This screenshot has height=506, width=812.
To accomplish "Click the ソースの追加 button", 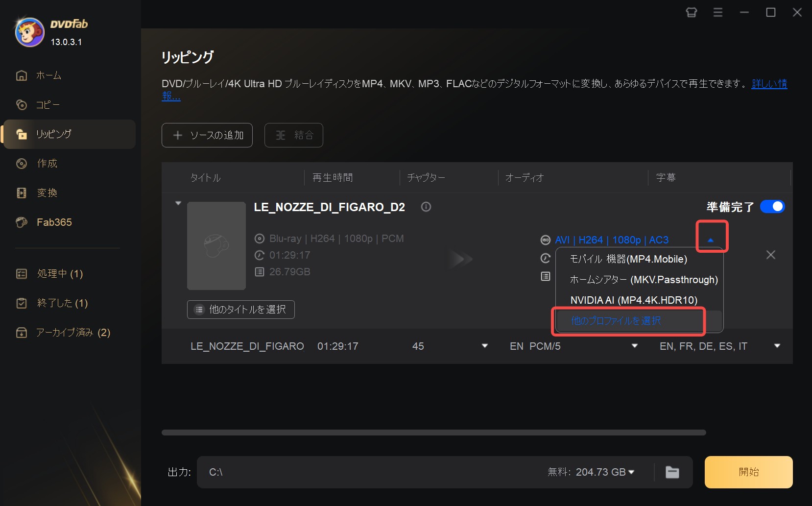I will 207,135.
